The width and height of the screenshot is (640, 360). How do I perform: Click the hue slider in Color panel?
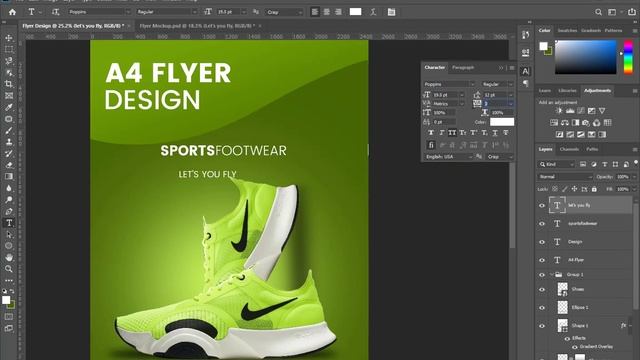pos(628,57)
